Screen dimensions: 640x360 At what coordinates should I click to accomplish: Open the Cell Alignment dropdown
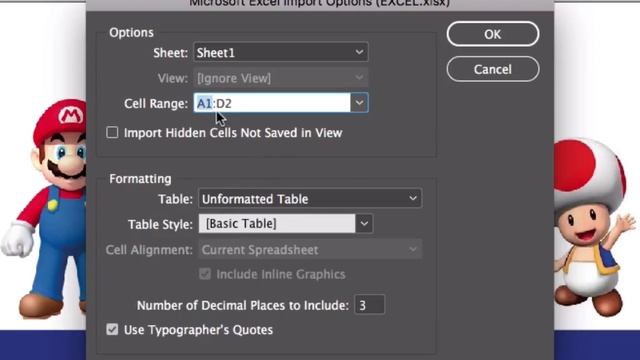310,249
